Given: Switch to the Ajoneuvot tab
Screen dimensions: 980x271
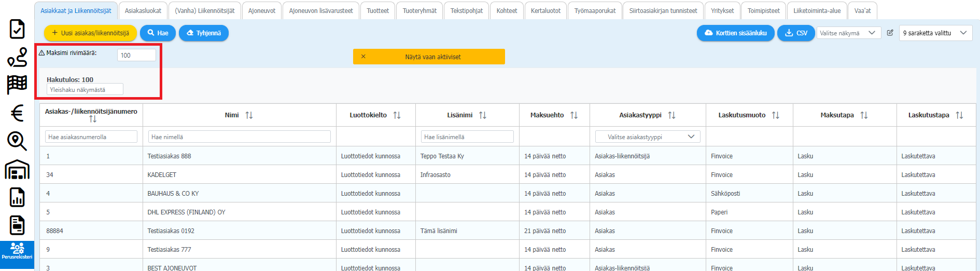Looking at the screenshot, I should [262, 11].
